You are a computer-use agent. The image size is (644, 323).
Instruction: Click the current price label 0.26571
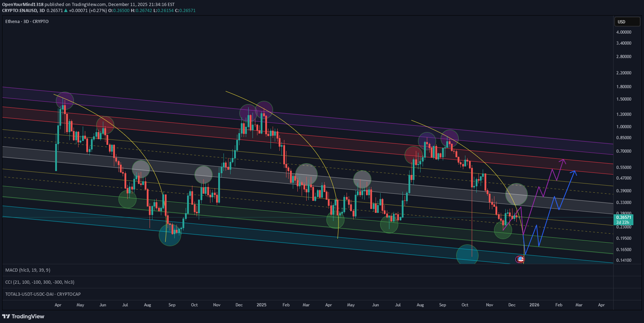623,217
